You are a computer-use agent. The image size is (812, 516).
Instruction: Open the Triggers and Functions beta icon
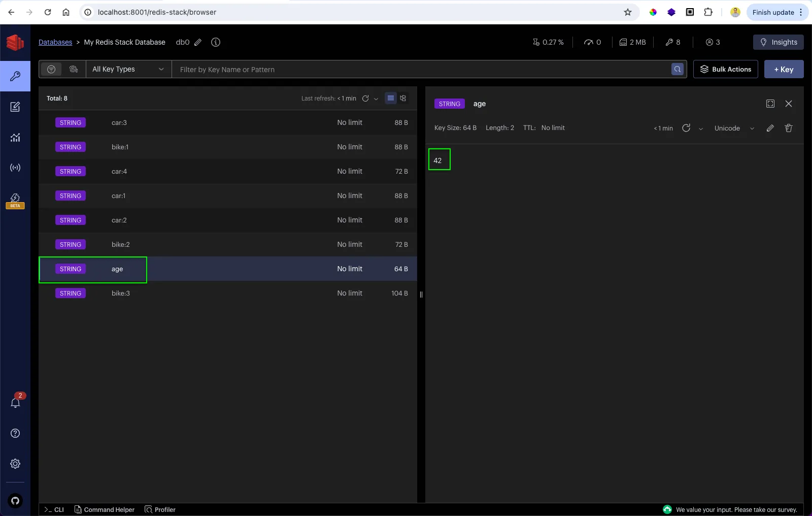pos(15,200)
